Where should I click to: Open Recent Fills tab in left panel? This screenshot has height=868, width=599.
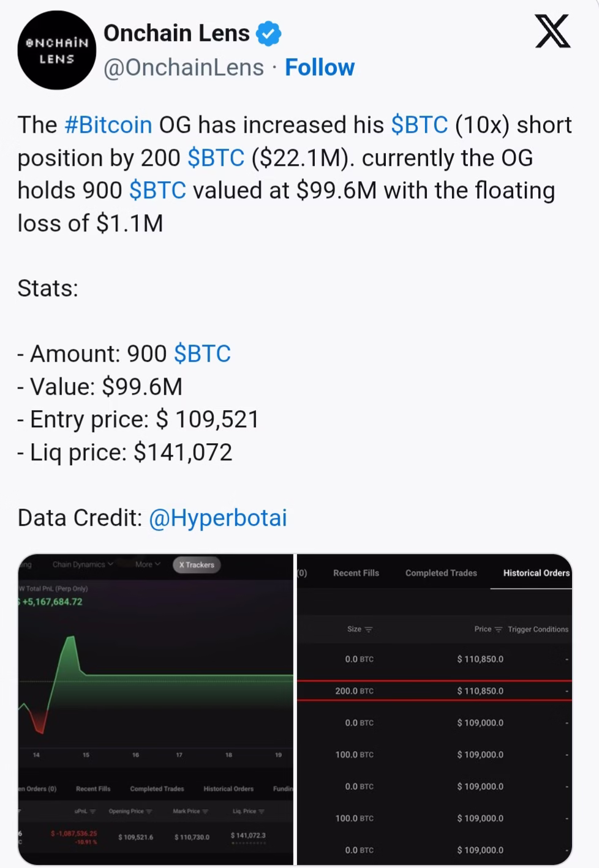pos(93,789)
